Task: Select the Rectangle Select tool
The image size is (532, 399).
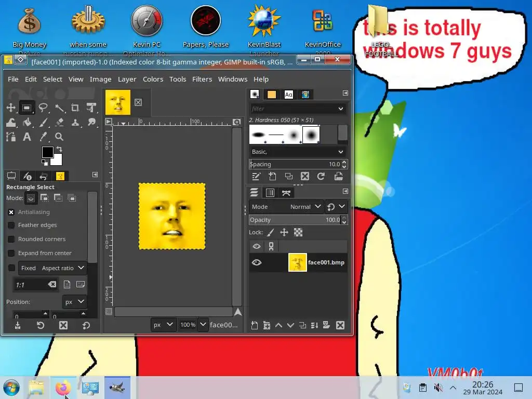Action: click(27, 108)
